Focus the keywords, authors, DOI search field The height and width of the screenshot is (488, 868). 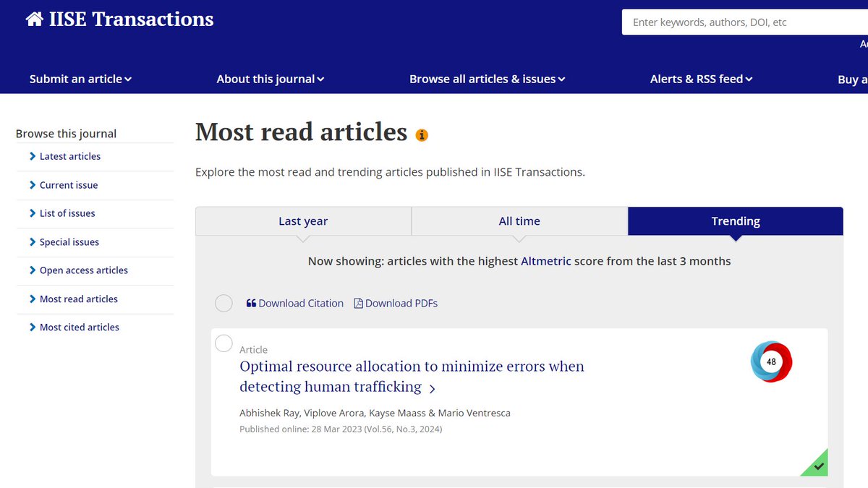[x=745, y=22]
